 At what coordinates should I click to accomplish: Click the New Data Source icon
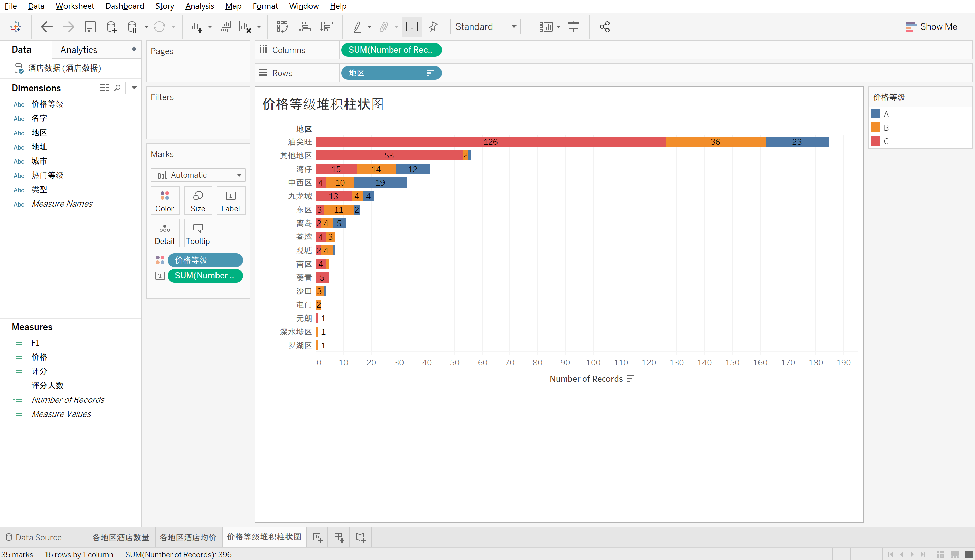(112, 26)
